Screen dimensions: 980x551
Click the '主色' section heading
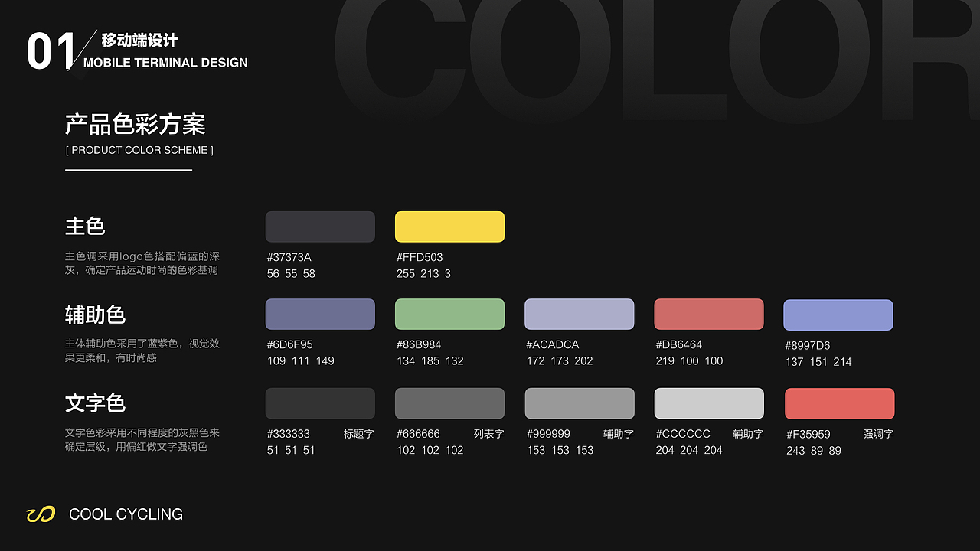[85, 227]
